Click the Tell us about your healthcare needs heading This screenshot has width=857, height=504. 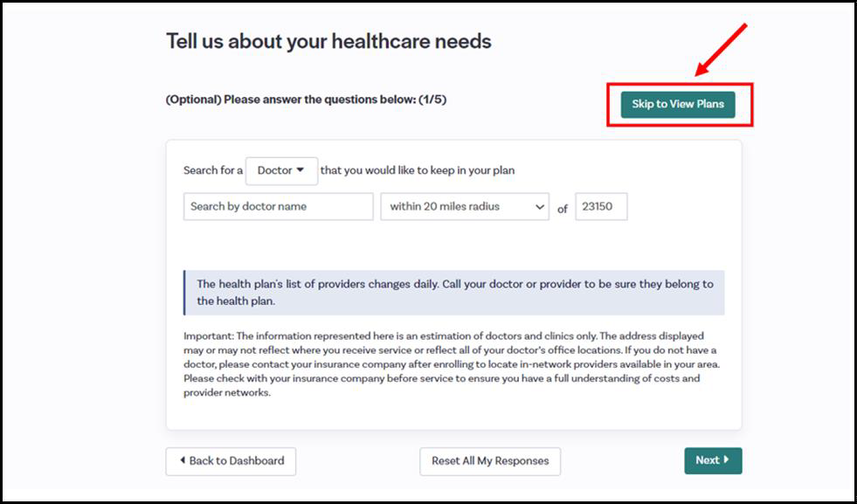[x=328, y=41]
